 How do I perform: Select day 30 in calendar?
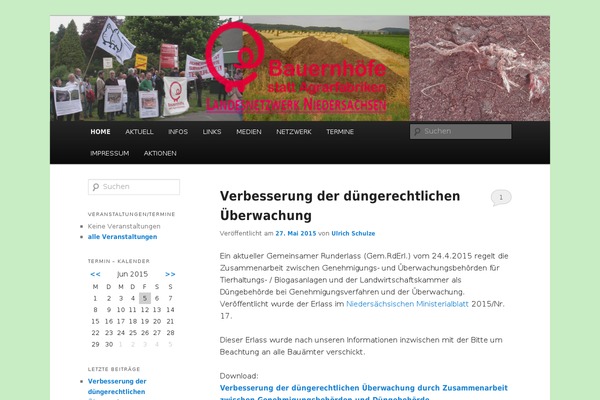[x=109, y=344]
